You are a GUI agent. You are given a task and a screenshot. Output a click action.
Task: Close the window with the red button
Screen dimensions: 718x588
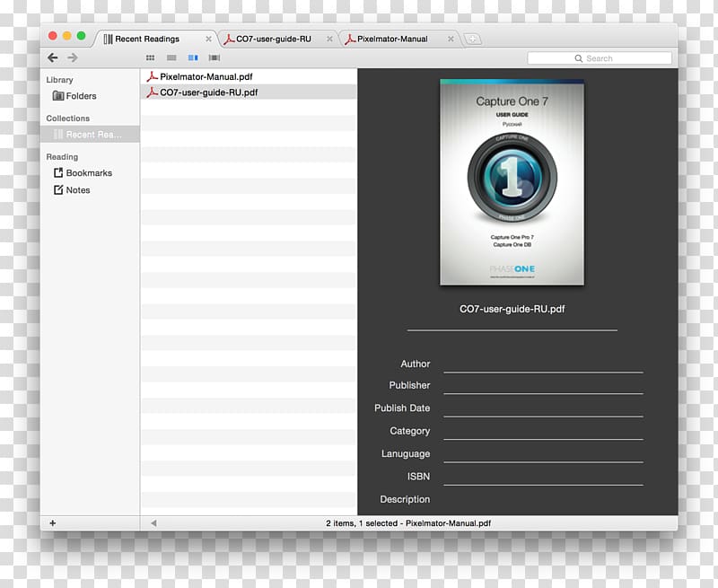click(x=53, y=36)
